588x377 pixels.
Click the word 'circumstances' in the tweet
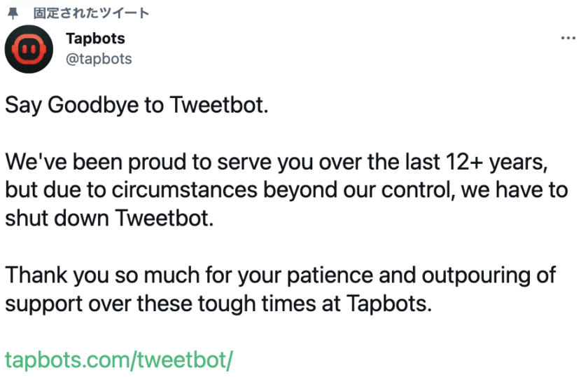(184, 190)
